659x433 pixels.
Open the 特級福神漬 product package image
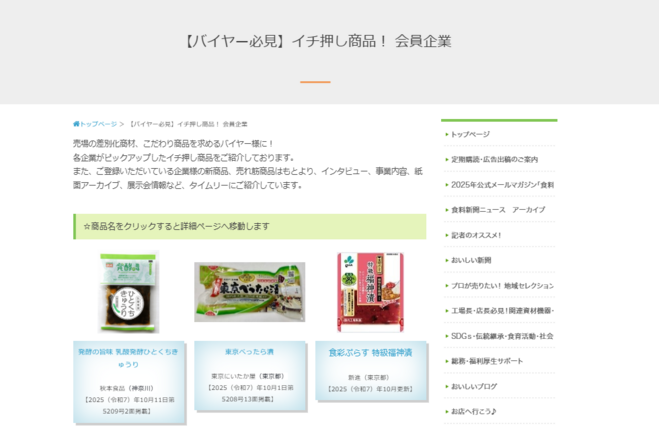pos(371,292)
